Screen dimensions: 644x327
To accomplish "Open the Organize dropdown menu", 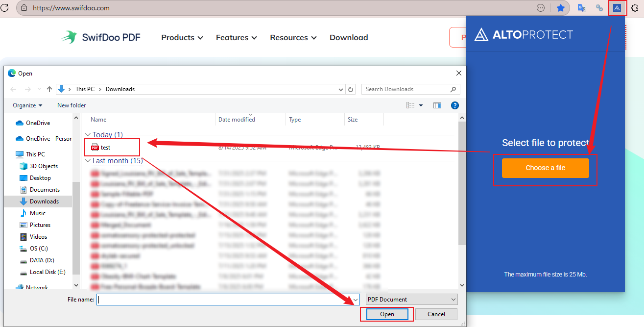I will (27, 105).
